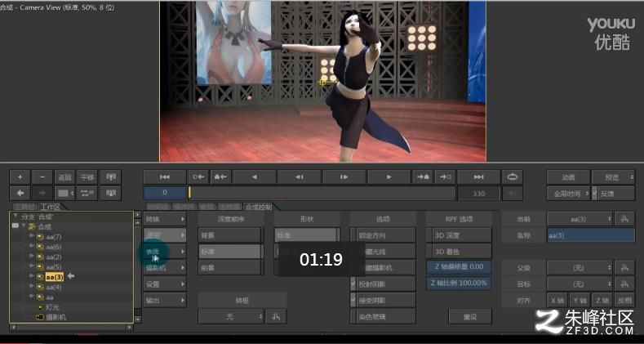Screen dimensions: 644x344
Task: Open the viewport layout dropdown
Action: coord(65,193)
